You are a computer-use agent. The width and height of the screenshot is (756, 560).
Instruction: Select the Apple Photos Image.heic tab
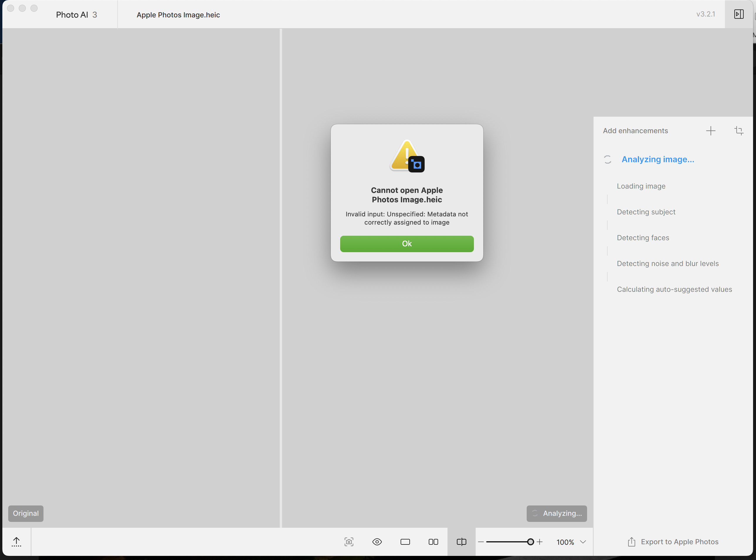tap(178, 15)
